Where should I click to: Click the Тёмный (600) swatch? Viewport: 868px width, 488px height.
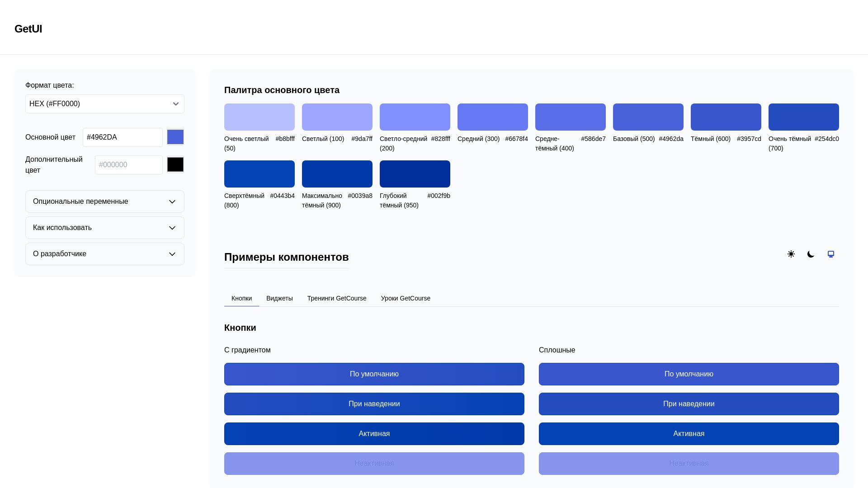[x=726, y=117]
